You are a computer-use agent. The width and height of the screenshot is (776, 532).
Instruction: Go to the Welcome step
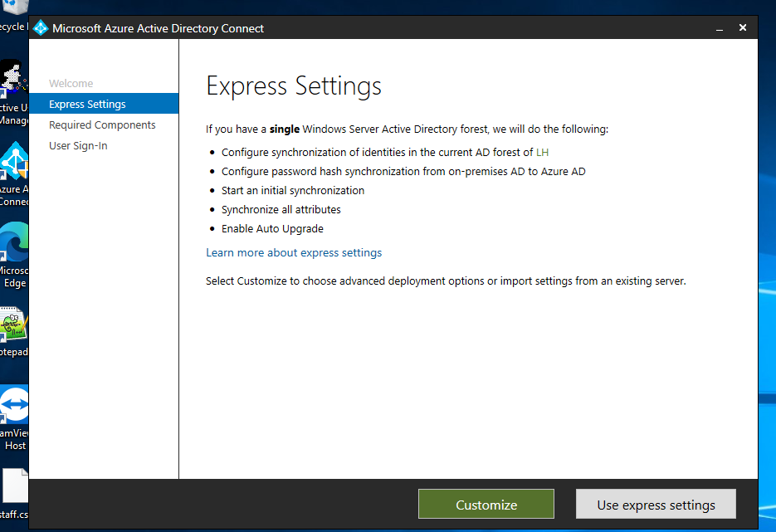point(71,83)
